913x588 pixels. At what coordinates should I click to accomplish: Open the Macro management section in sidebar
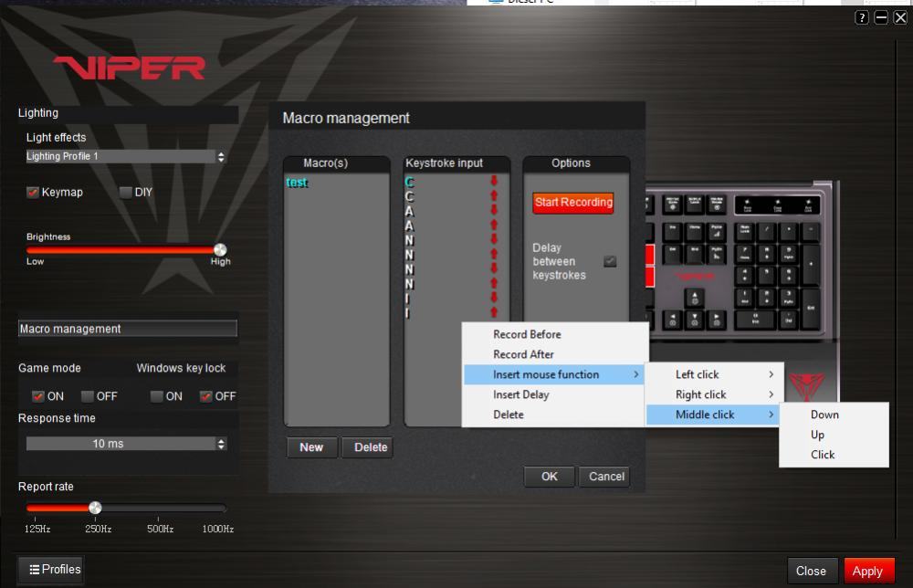(128, 329)
